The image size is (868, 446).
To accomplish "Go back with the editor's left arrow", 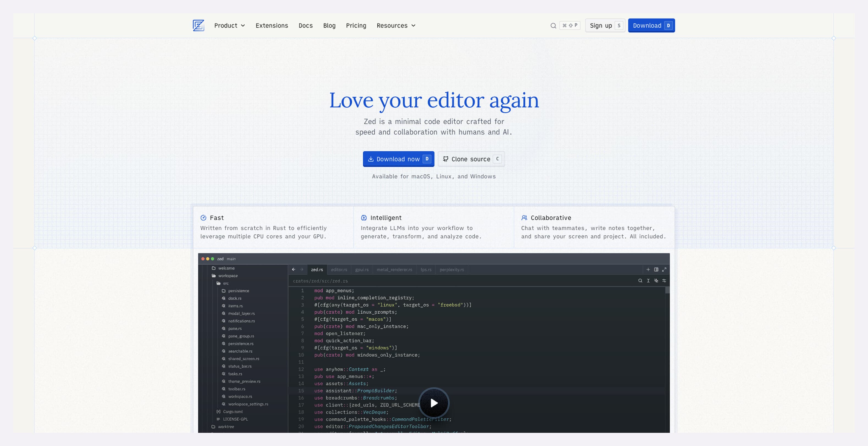I will 294,270.
